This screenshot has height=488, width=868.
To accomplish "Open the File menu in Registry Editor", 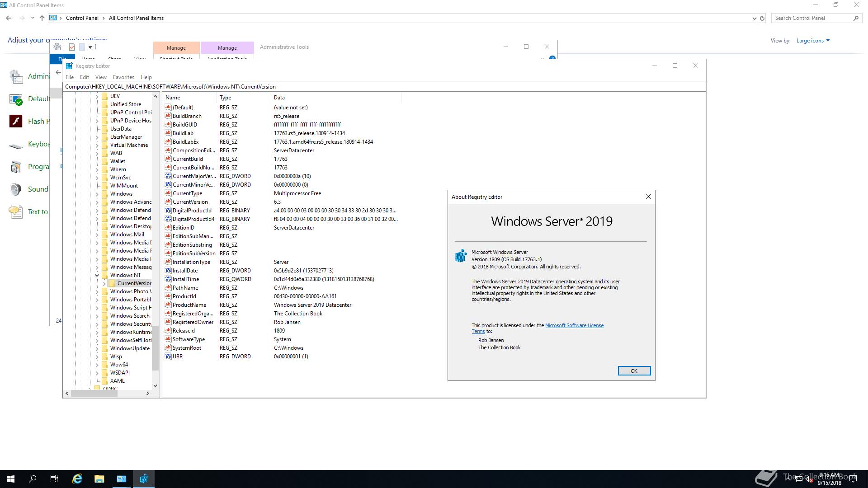I will (70, 77).
